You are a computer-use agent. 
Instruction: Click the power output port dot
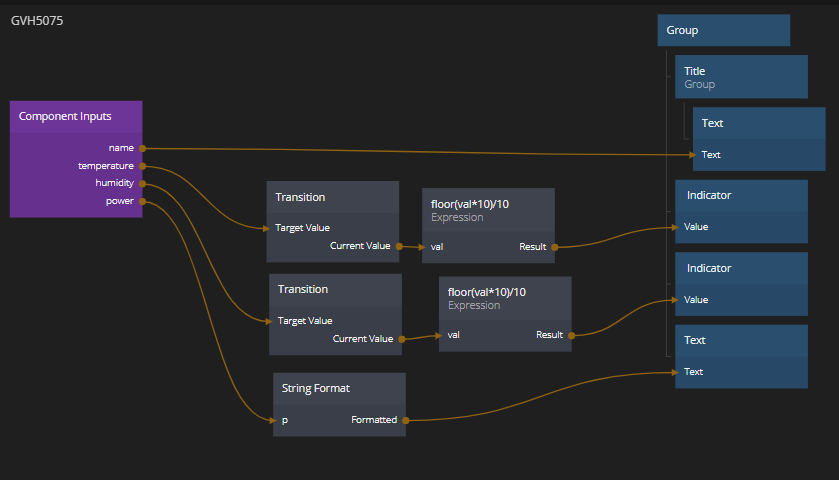[143, 201]
